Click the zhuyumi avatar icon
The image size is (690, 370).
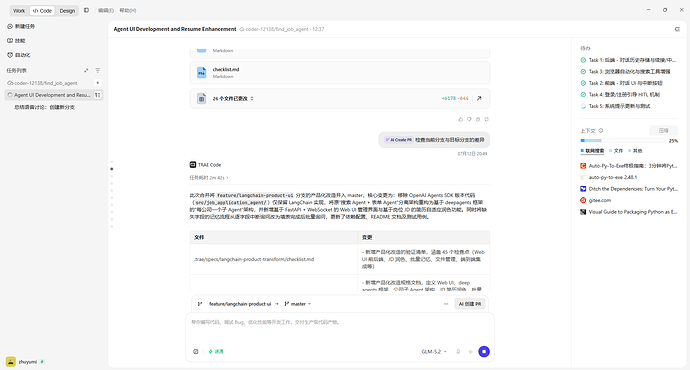coord(11,362)
